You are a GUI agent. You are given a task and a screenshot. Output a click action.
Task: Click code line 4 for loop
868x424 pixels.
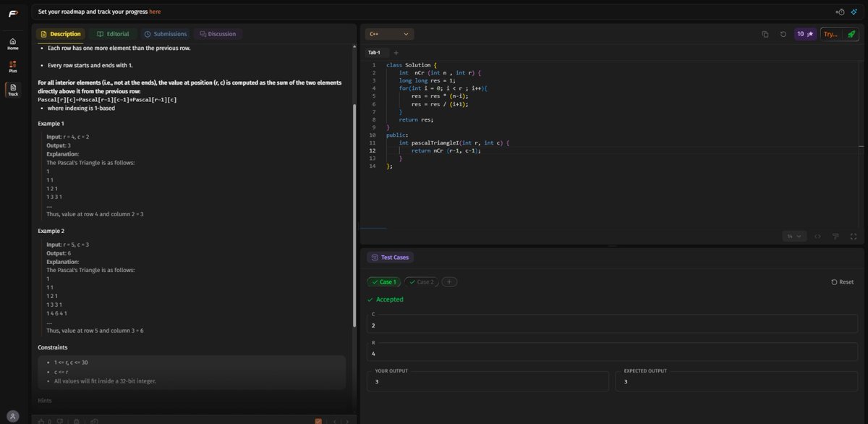pos(443,88)
